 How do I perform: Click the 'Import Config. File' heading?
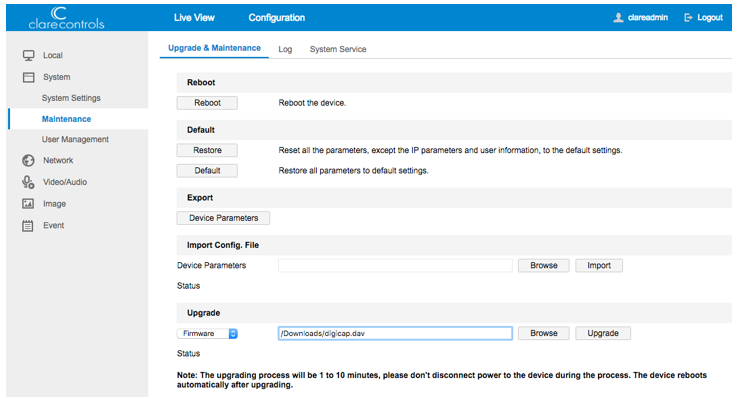[223, 245]
